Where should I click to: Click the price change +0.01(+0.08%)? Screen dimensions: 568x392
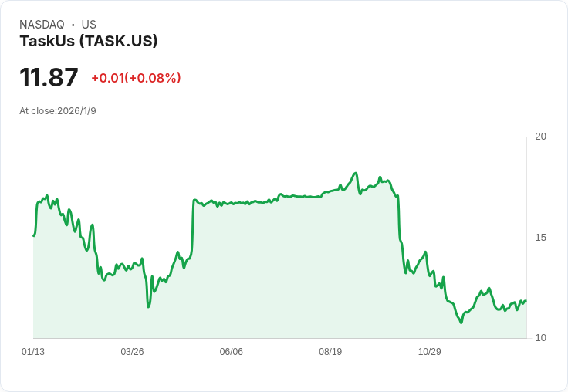tap(136, 78)
